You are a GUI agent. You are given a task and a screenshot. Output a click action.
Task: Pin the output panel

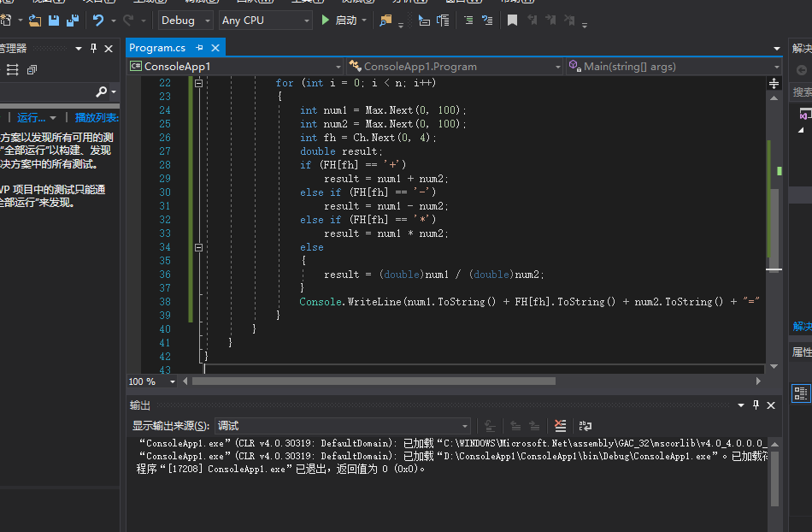click(x=756, y=405)
